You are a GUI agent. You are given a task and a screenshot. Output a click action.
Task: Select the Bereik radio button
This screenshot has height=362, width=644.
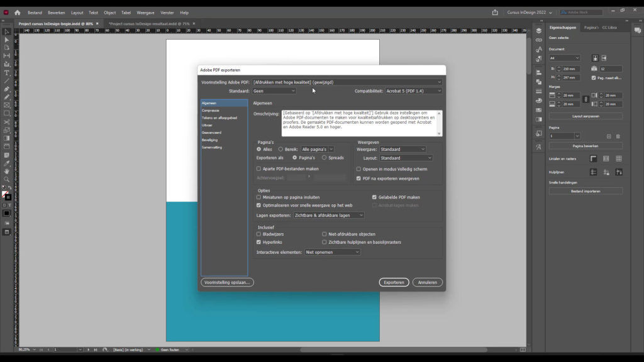point(280,150)
